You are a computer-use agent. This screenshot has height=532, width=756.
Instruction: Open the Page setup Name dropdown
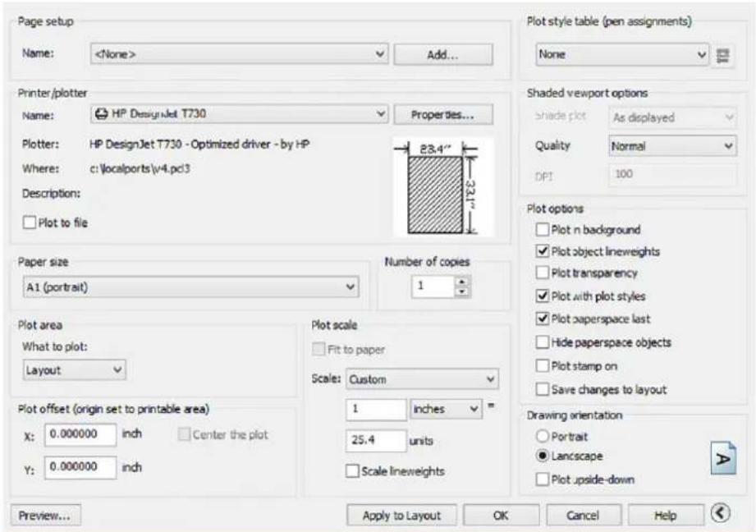239,54
